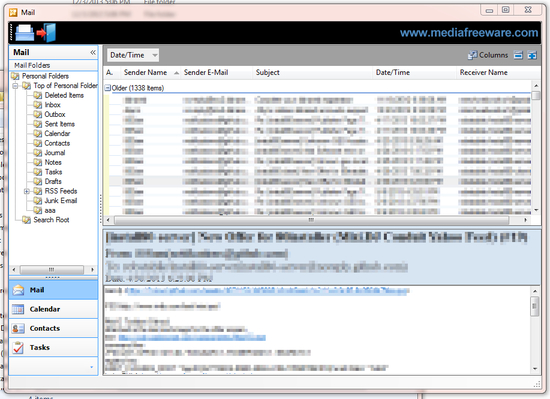The image size is (550, 399).
Task: Click the first blurred hyperlink in the message body
Action: click(x=267, y=291)
